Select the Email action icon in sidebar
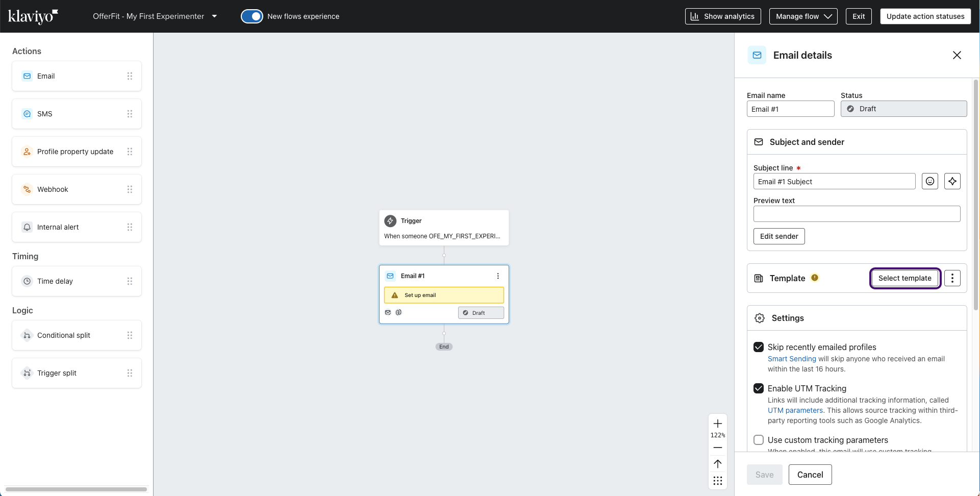 point(27,76)
